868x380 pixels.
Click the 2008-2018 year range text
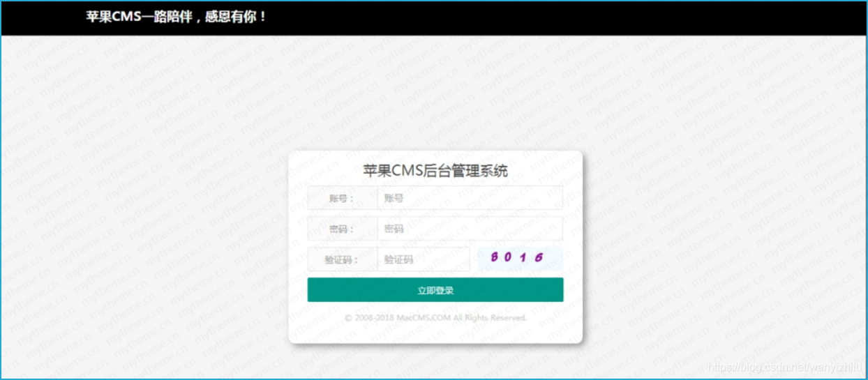tap(374, 318)
